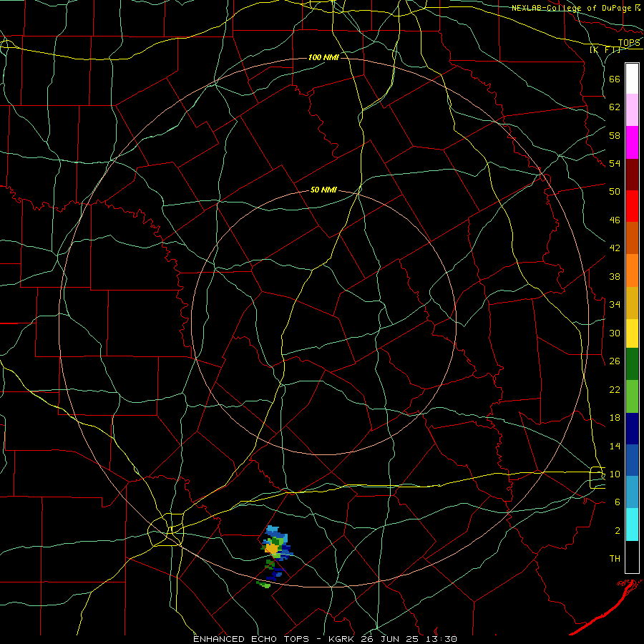
Task: Click the medium blue swatch for the 18 kft level
Action: coord(632,460)
